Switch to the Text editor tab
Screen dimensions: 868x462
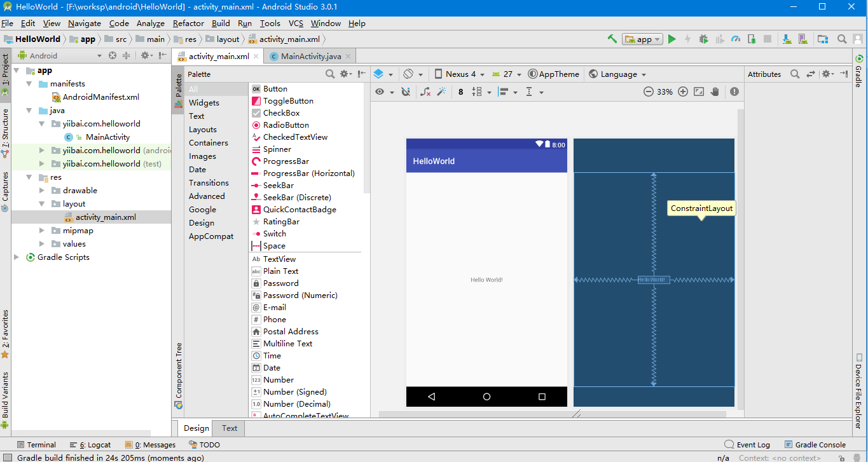(230, 428)
